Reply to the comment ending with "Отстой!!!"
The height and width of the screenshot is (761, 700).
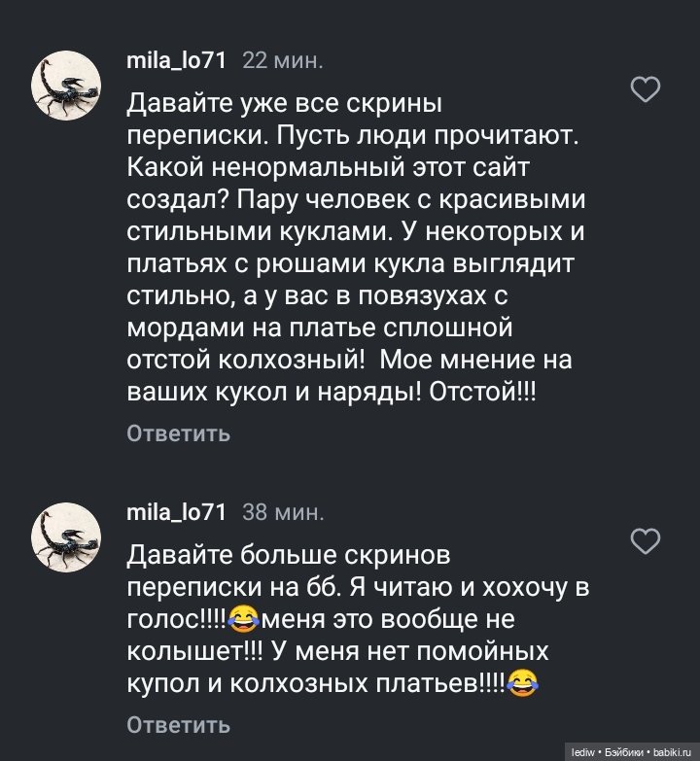tap(179, 433)
